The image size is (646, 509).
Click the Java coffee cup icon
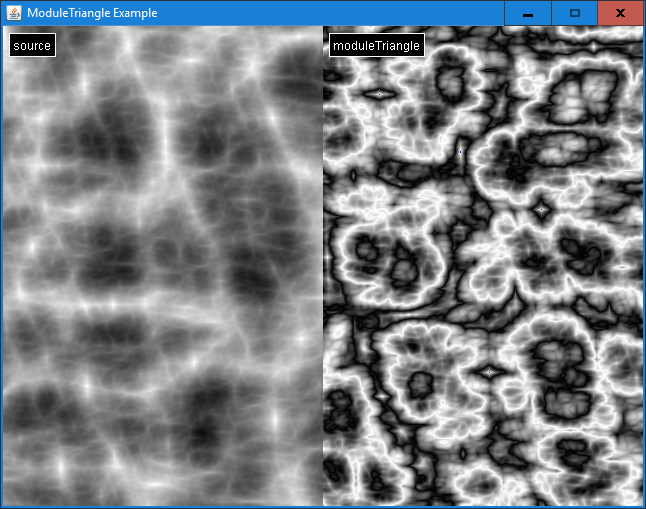click(x=14, y=13)
